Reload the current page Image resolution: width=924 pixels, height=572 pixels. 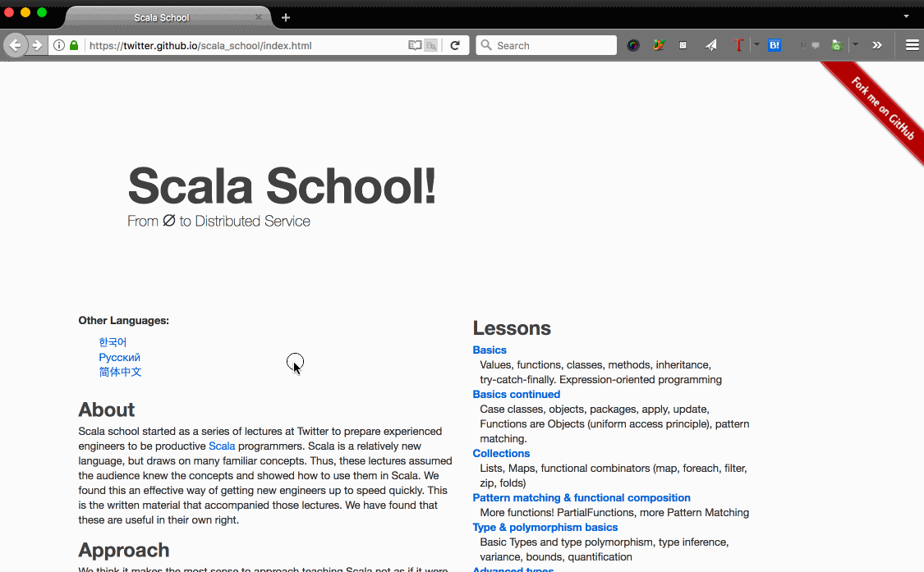[x=455, y=45]
